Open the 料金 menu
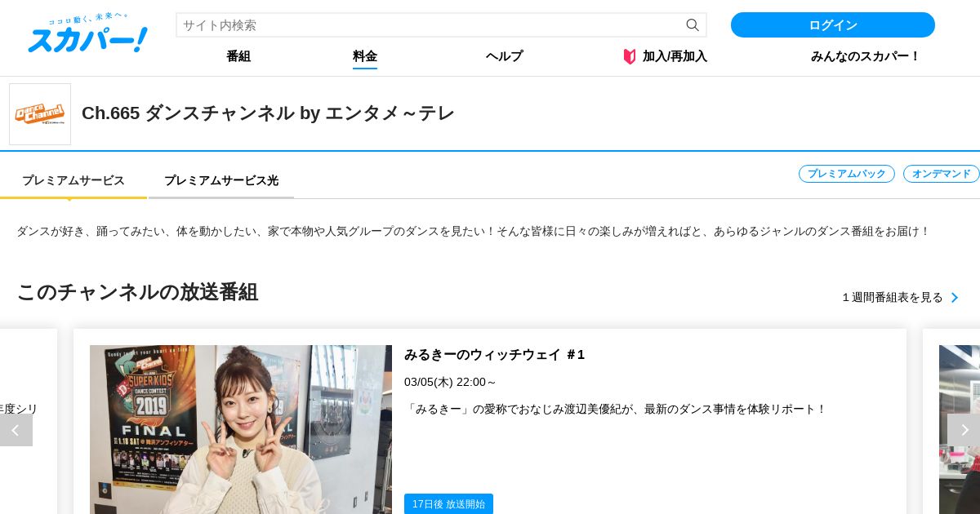Screen dimensions: 980x514 (365, 56)
